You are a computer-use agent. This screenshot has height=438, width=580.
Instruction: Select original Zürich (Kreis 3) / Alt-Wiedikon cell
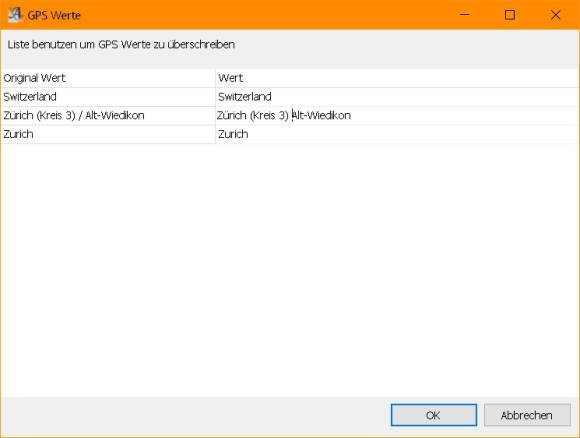tap(108, 116)
